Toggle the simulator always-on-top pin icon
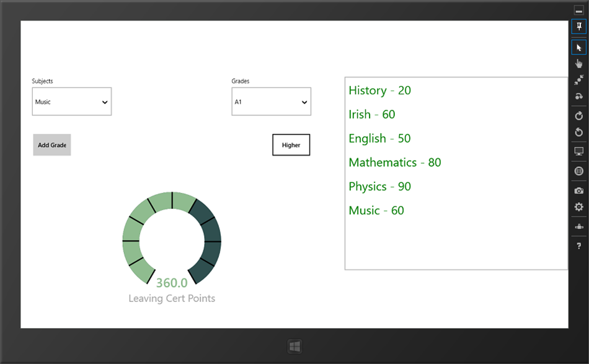 tap(579, 27)
